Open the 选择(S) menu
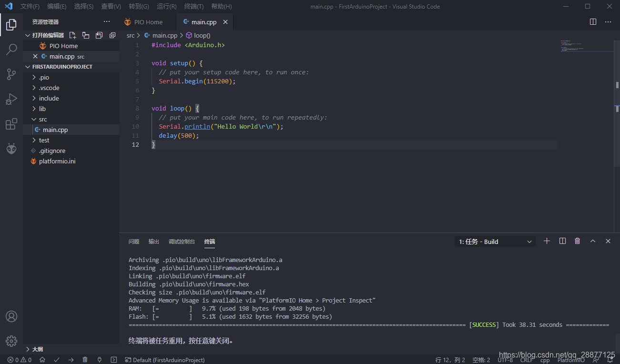The height and width of the screenshot is (364, 620). pos(84,7)
